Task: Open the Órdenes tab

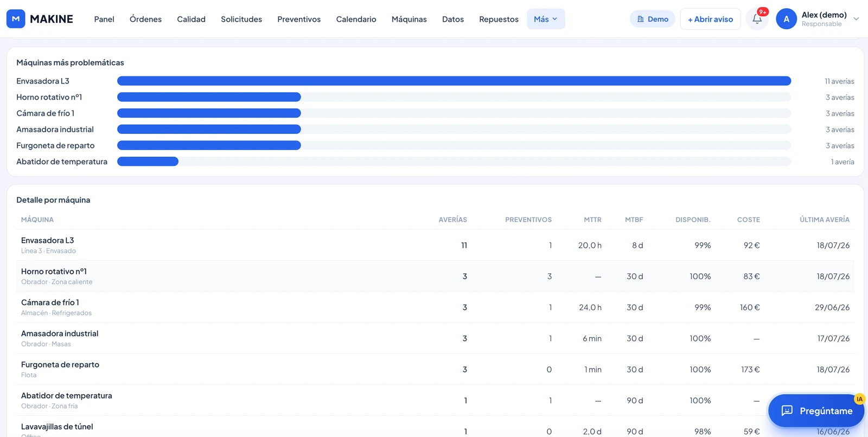Action: point(145,19)
